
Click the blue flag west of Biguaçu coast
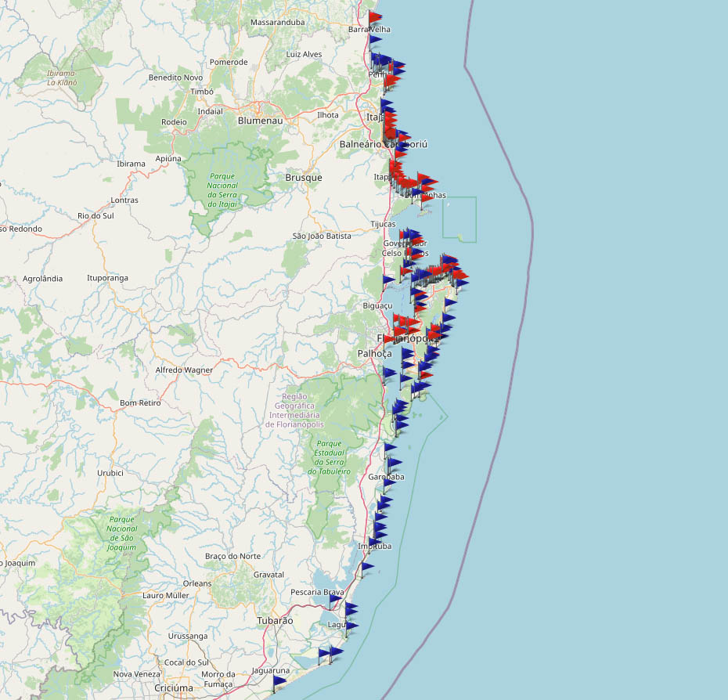click(x=388, y=280)
